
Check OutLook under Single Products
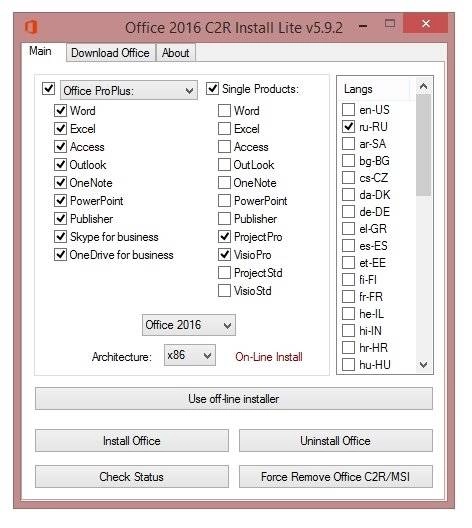click(x=224, y=165)
